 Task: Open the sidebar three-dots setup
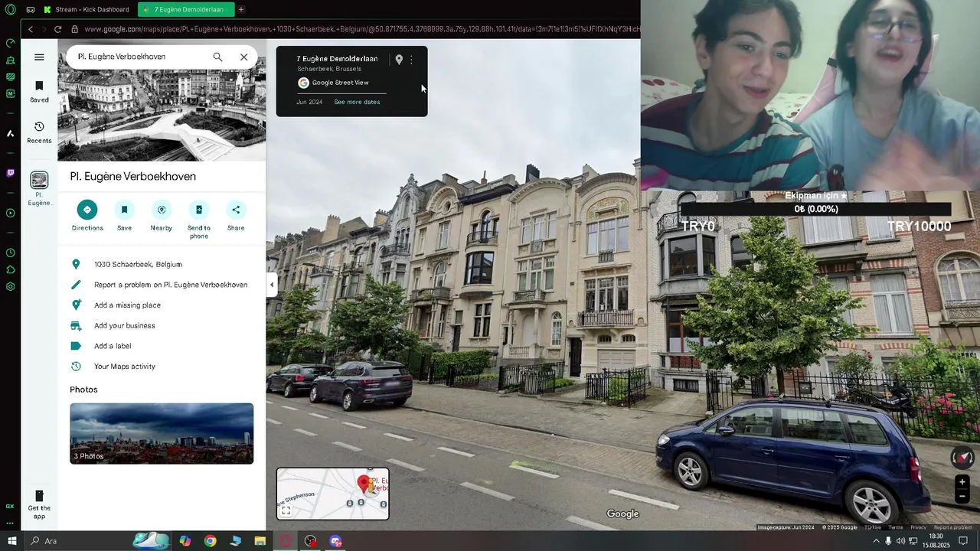point(10,523)
